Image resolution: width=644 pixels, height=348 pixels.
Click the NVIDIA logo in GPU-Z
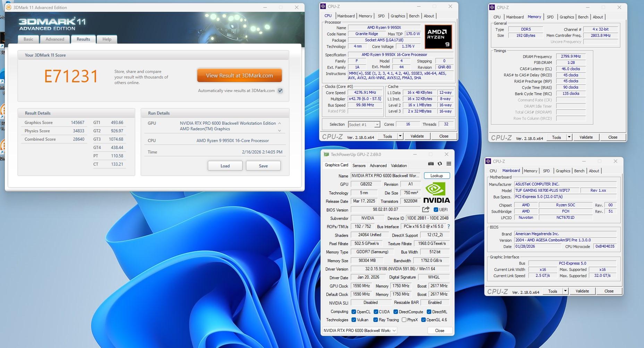click(x=436, y=193)
